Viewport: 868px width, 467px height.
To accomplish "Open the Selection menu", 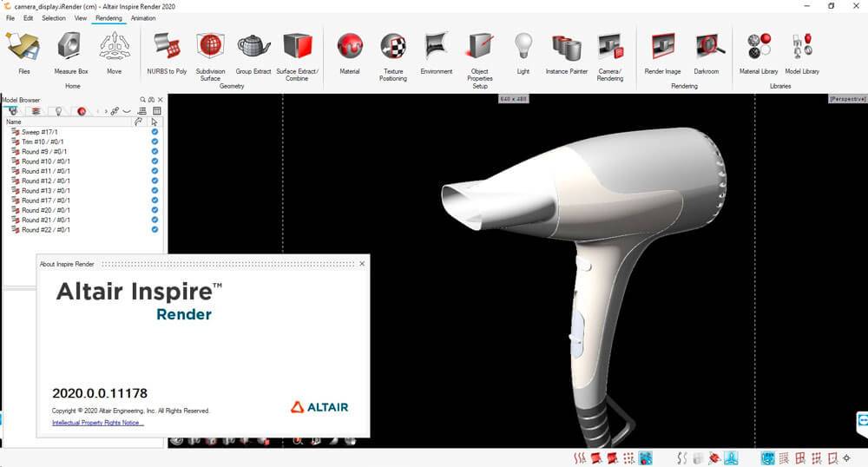I will coord(53,17).
